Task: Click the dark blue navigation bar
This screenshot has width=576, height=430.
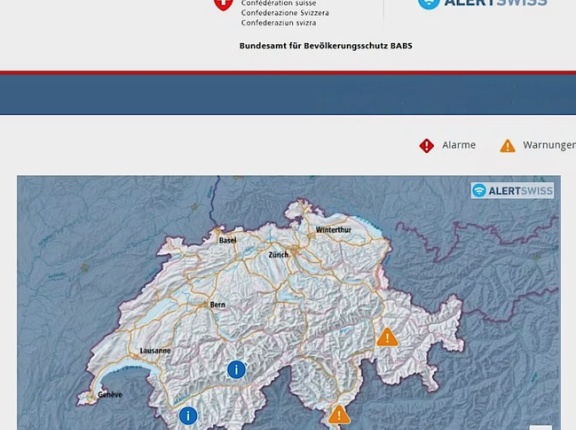Action: pyautogui.click(x=288, y=95)
